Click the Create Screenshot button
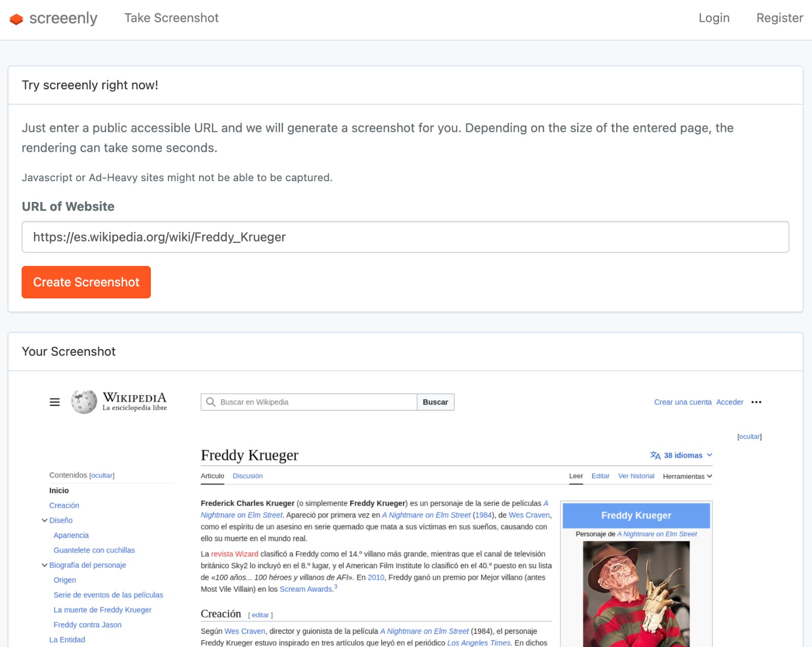The height and width of the screenshot is (647, 812). tap(86, 282)
